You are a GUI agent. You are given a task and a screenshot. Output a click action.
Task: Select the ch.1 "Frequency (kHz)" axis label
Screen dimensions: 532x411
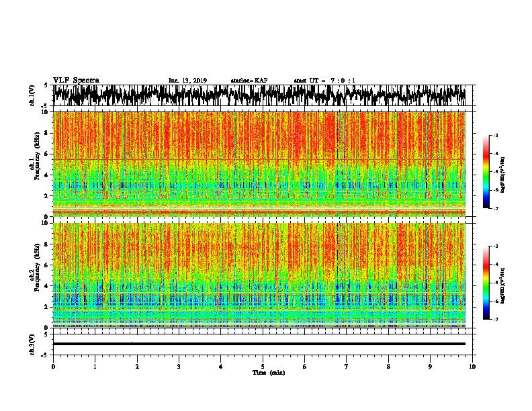point(38,156)
